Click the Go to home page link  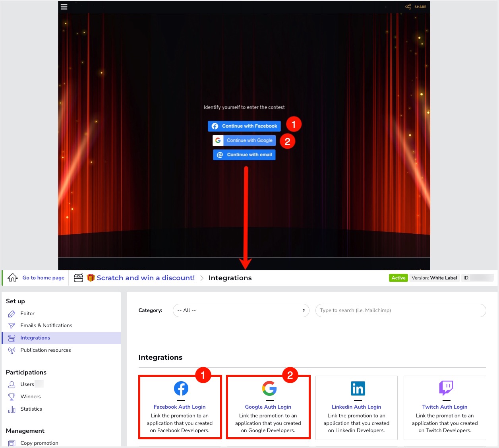click(x=43, y=277)
